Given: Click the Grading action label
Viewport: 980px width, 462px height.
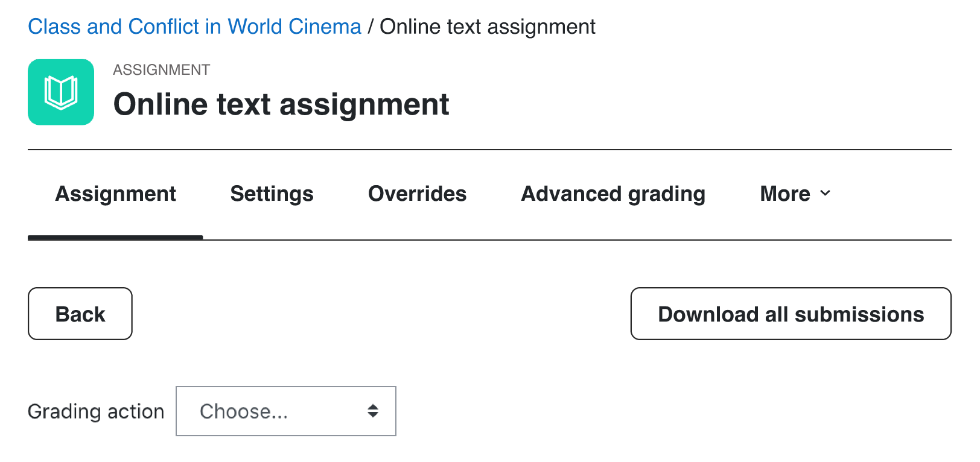Looking at the screenshot, I should (x=96, y=411).
